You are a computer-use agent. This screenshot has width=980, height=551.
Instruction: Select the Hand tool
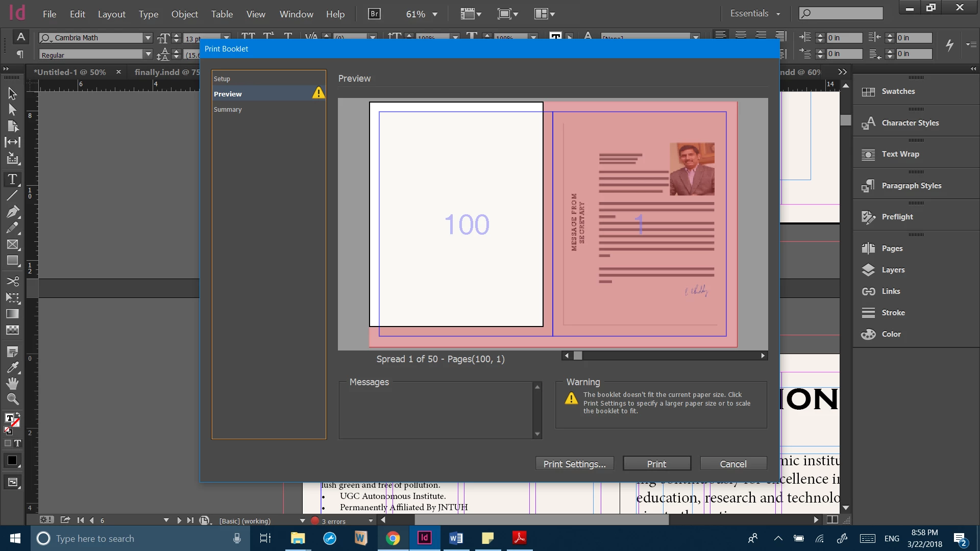tap(12, 383)
